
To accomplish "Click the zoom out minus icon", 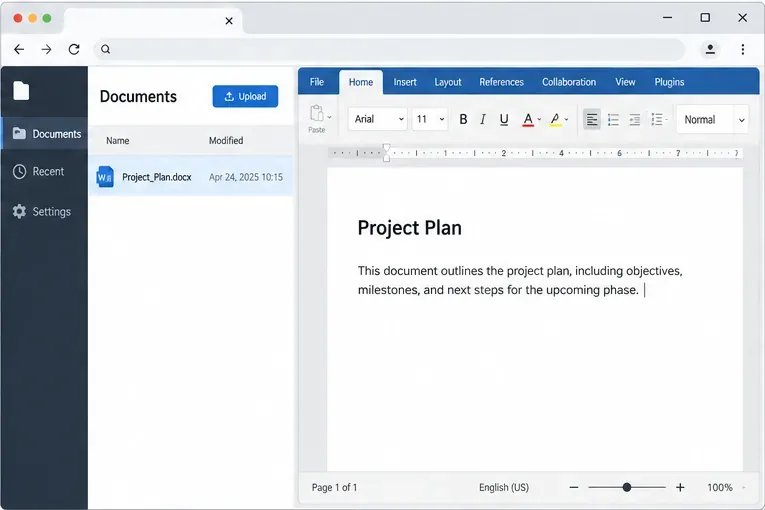I will [x=574, y=487].
